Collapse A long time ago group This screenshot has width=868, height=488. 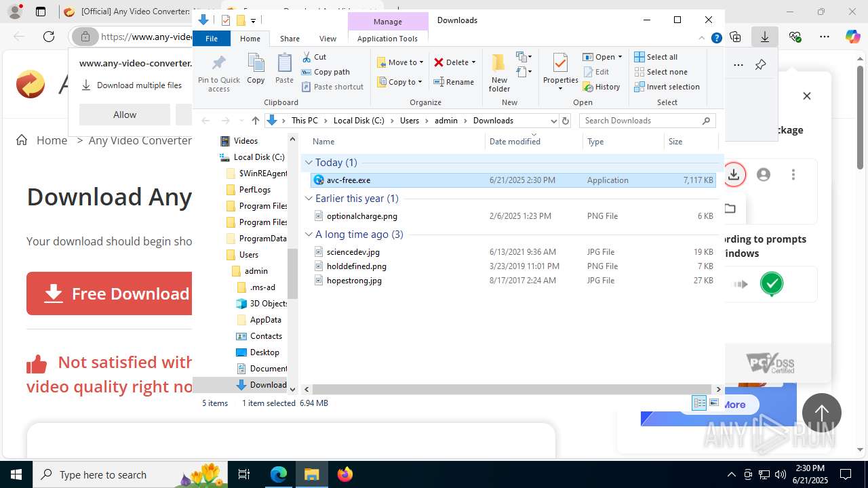pyautogui.click(x=309, y=235)
